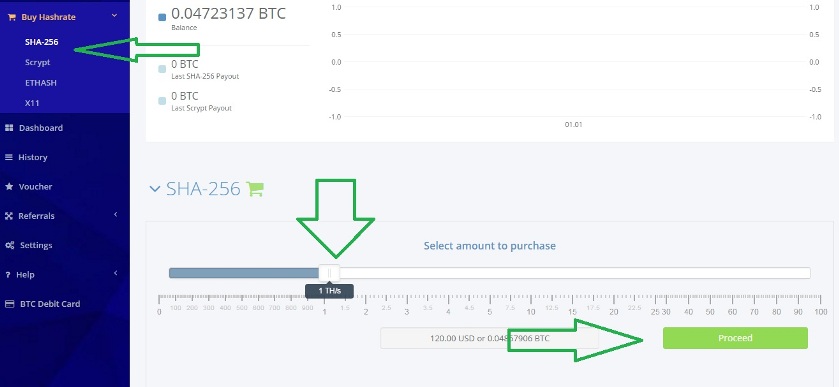Image resolution: width=839 pixels, height=387 pixels.
Task: Click the History list icon
Action: [x=9, y=157]
